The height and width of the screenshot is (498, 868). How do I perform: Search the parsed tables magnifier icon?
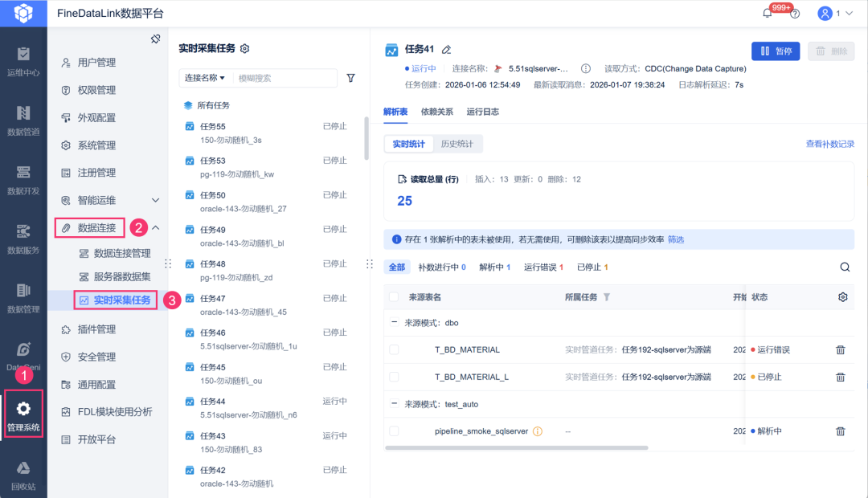[x=845, y=267]
